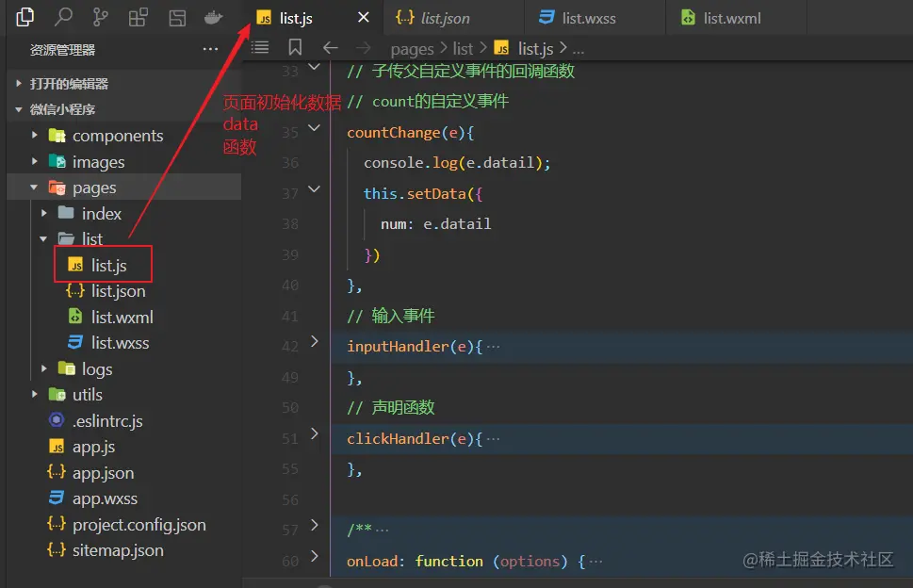Open list.json in the file tree

(118, 291)
